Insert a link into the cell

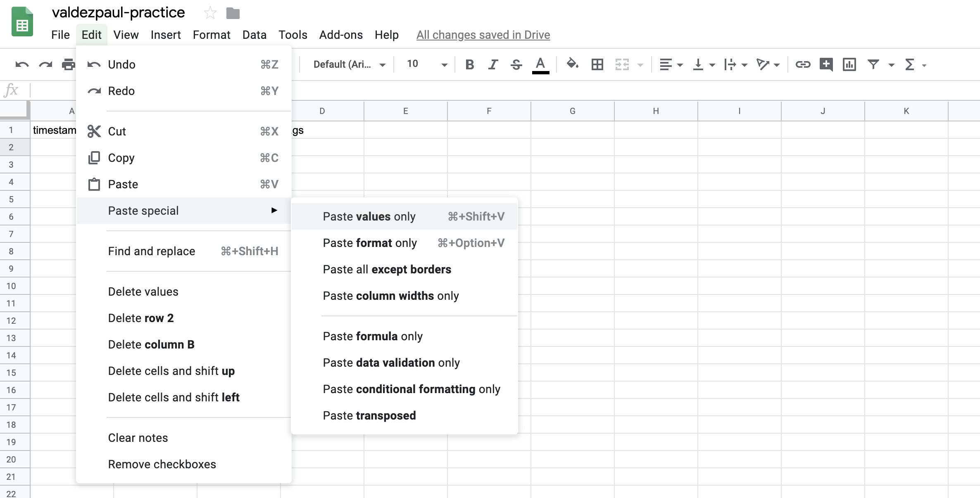(803, 65)
